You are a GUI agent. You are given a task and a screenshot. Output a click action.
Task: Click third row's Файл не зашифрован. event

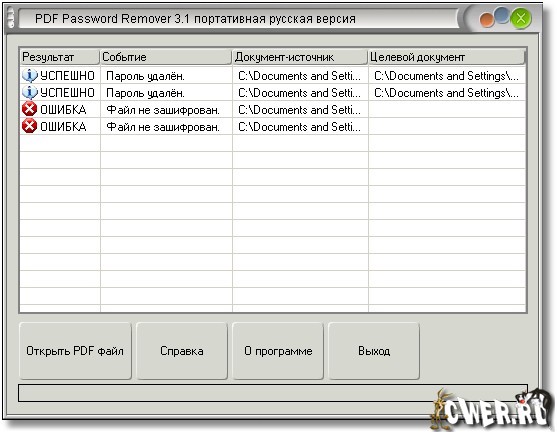point(163,110)
